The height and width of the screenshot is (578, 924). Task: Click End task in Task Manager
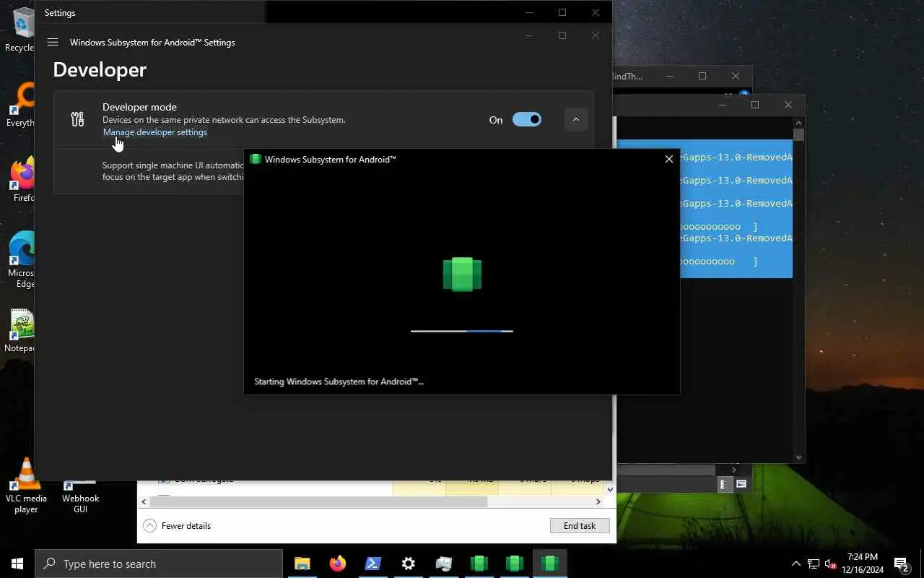580,525
